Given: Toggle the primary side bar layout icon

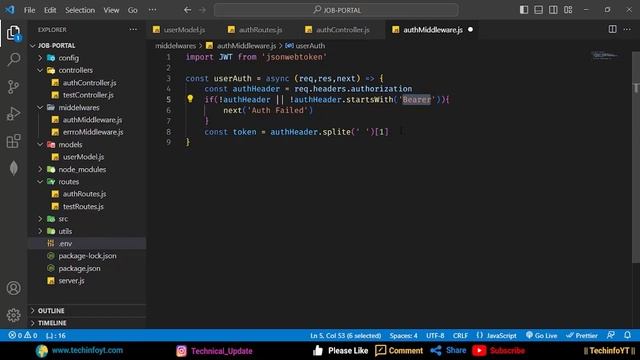Looking at the screenshot, I should click(x=524, y=10).
